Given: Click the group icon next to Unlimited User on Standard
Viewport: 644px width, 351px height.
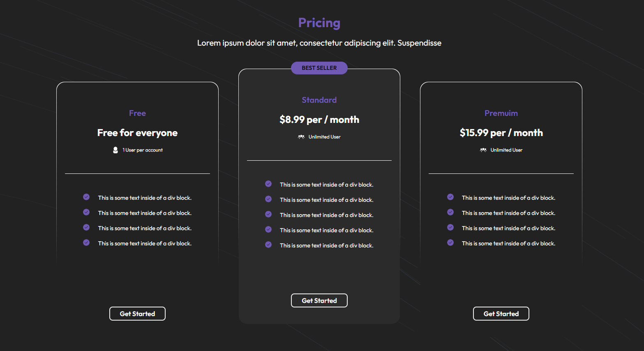Looking at the screenshot, I should pyautogui.click(x=301, y=136).
